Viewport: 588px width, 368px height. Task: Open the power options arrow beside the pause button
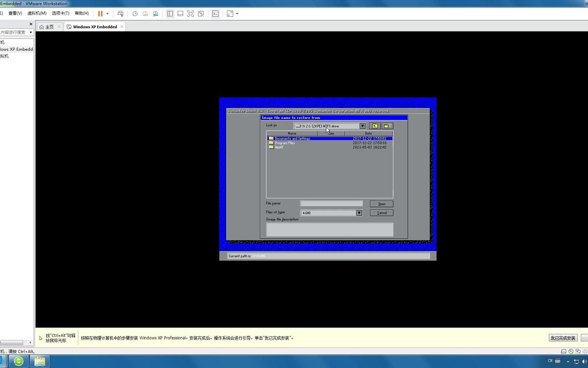point(108,14)
